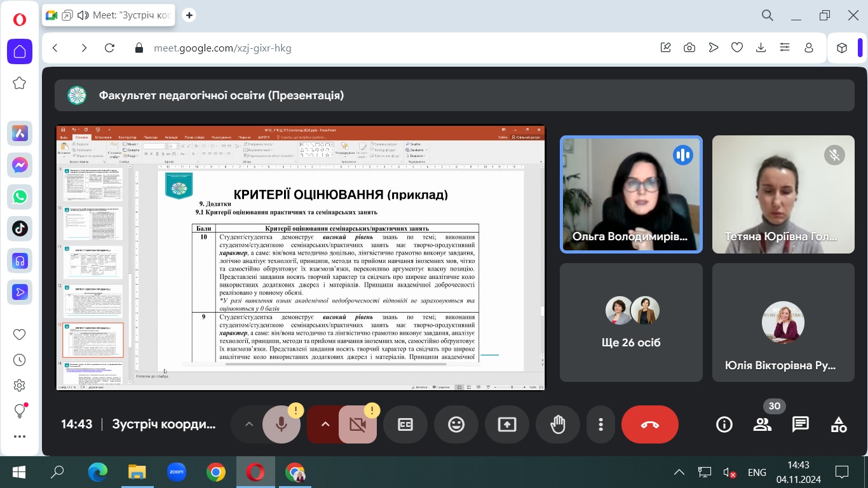Screen dimensions: 868x488
Task: Open the Meet activities icon
Action: click(838, 424)
